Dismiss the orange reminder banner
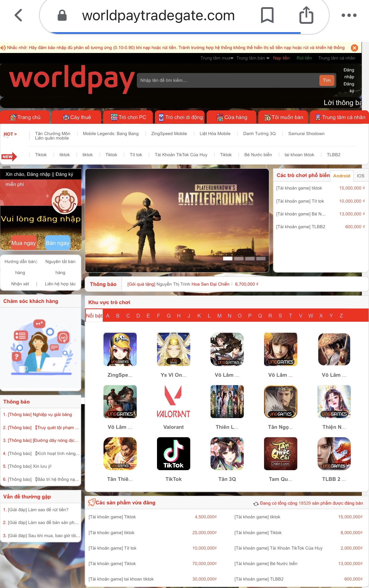Screen dimensions: 369x588 click(354, 48)
